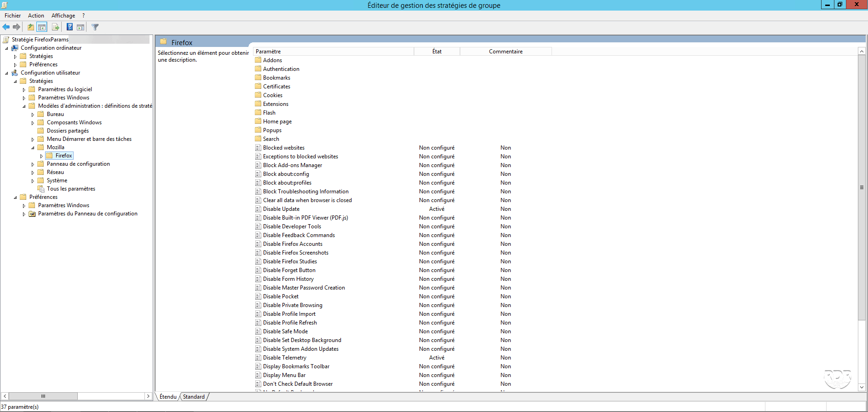This screenshot has height=412, width=868.
Task: Click the settings list scroll down arrow
Action: tap(862, 388)
